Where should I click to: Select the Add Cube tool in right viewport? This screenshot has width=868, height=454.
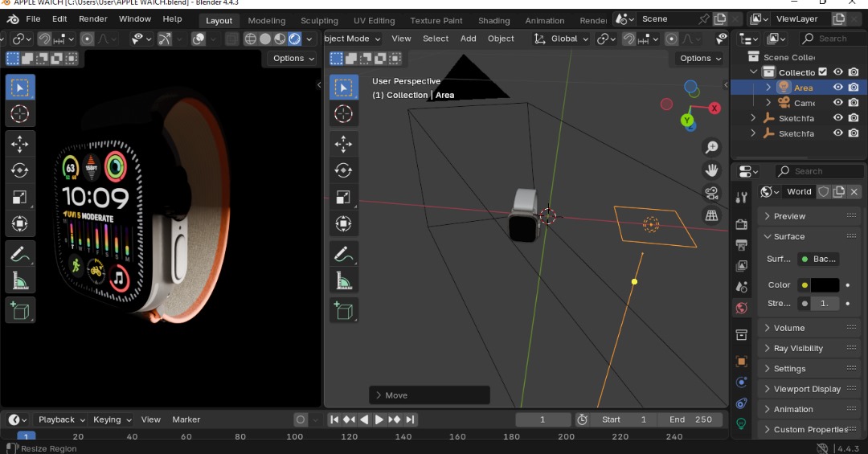343,311
